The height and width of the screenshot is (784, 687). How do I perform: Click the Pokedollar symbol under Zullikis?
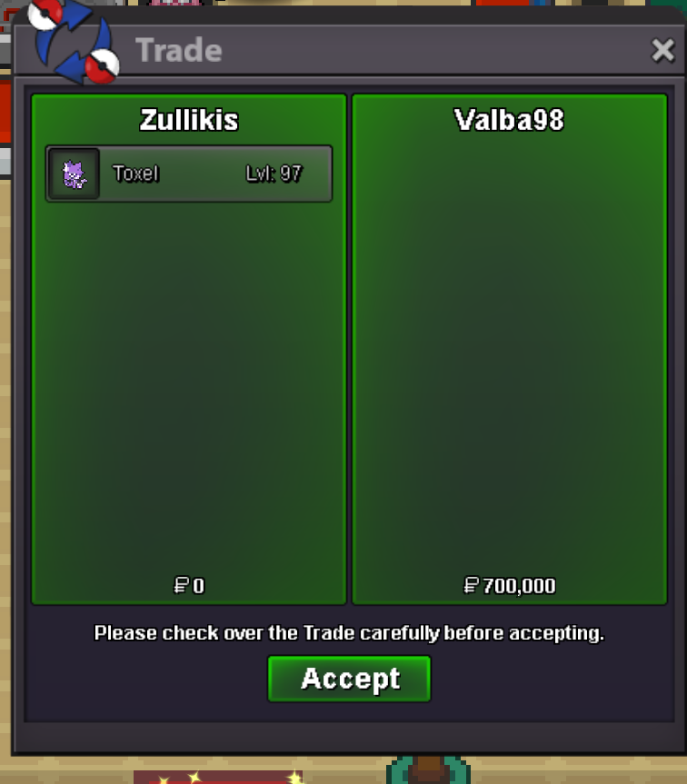tap(181, 585)
